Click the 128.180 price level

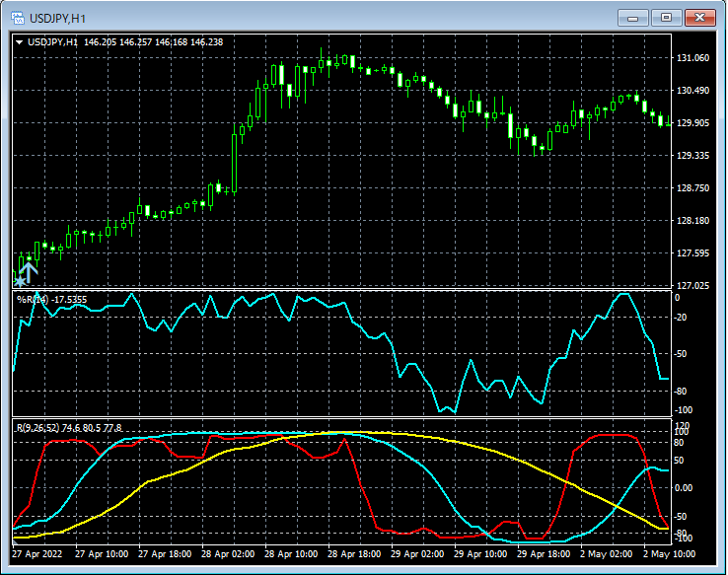tap(692, 221)
